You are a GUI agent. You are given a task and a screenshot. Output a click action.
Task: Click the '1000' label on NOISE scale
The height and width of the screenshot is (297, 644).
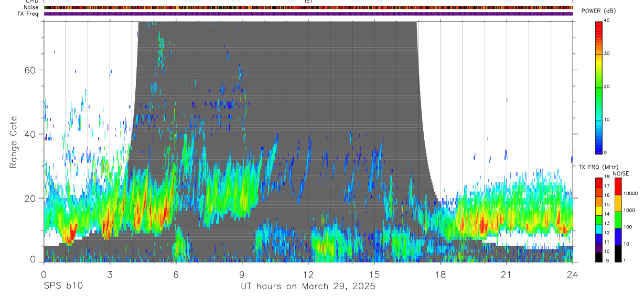click(x=628, y=211)
